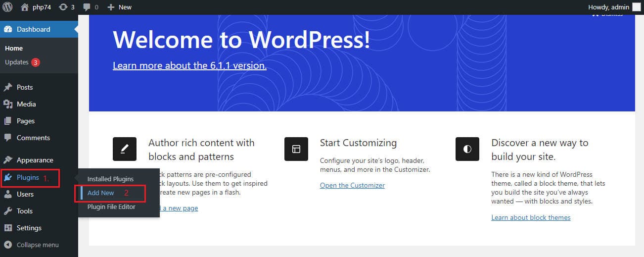Open the Dashboard menu
This screenshot has width=644, height=257.
click(x=39, y=29)
